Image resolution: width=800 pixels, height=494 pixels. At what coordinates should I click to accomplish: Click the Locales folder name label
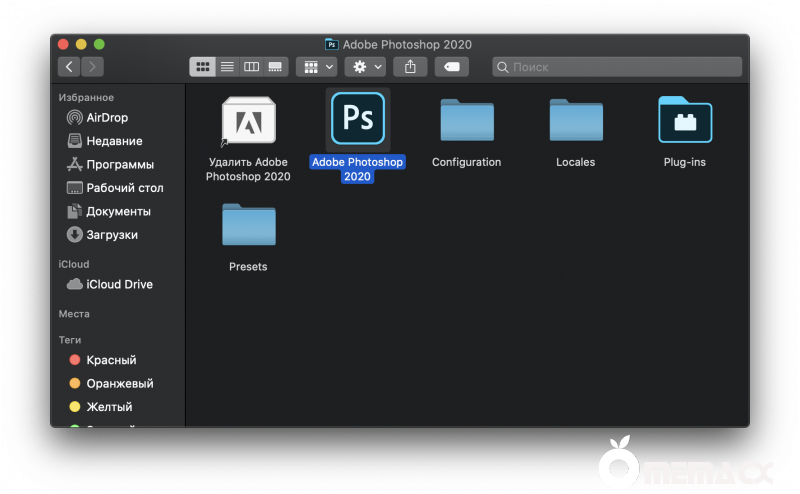pos(576,162)
